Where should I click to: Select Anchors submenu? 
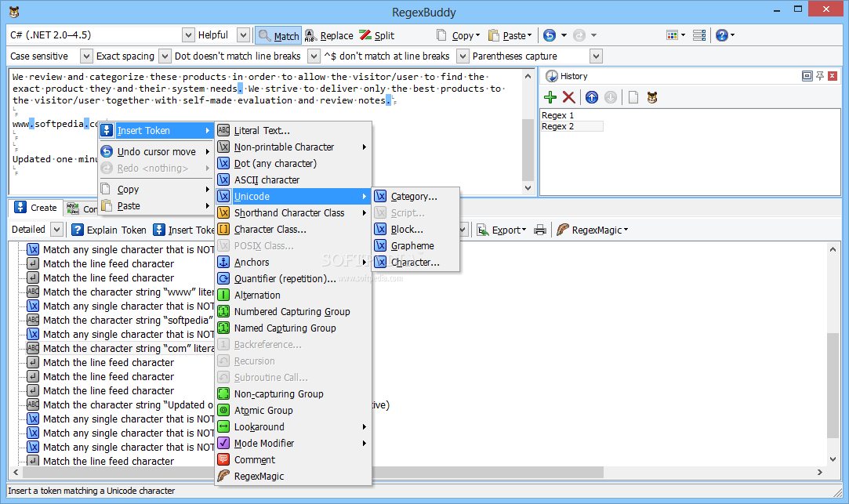293,263
